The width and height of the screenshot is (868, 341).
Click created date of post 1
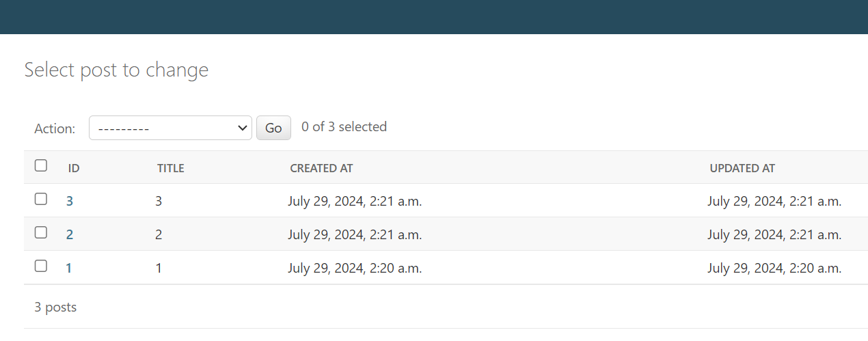355,268
